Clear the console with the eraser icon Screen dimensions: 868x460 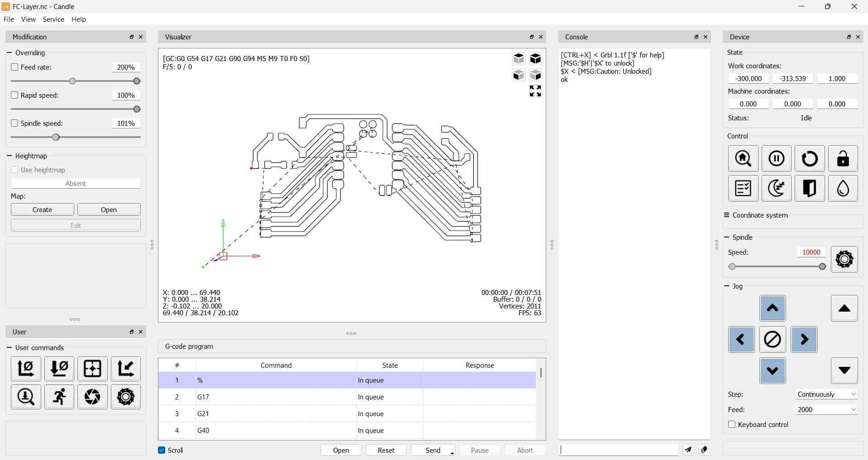click(704, 450)
